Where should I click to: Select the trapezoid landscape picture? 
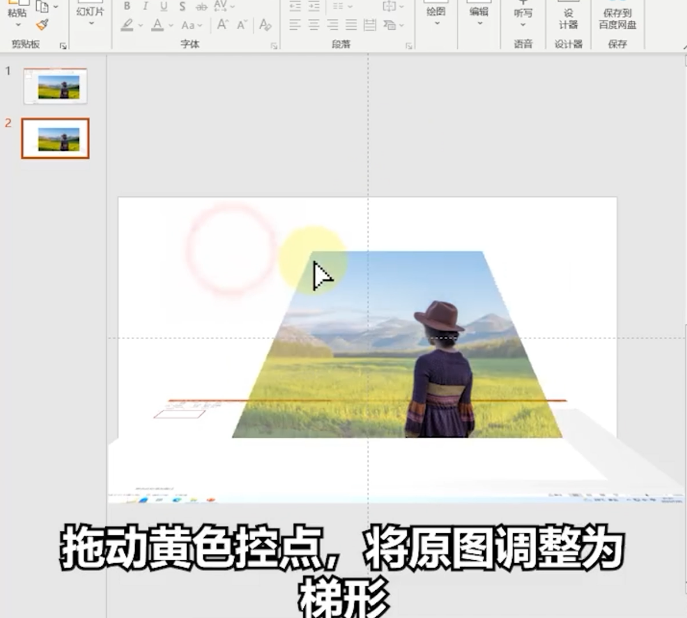tap(397, 344)
